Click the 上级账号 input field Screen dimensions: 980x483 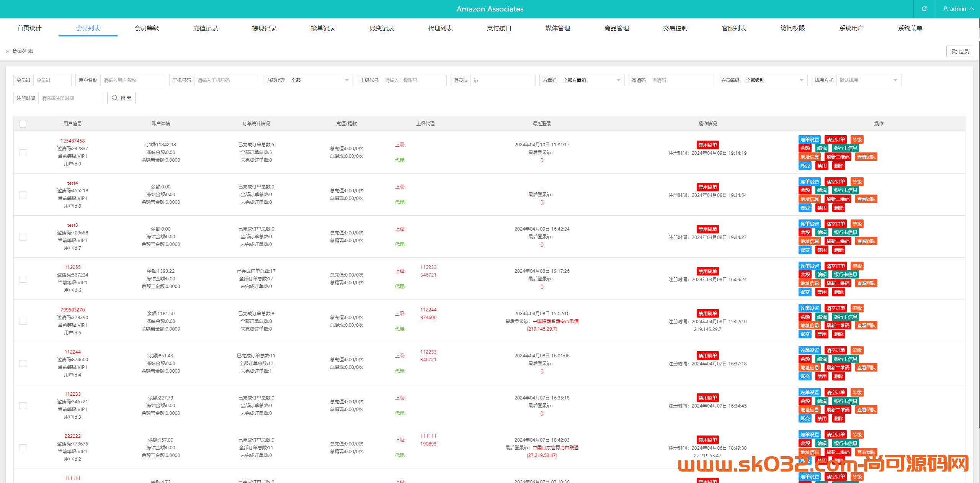[x=414, y=80]
